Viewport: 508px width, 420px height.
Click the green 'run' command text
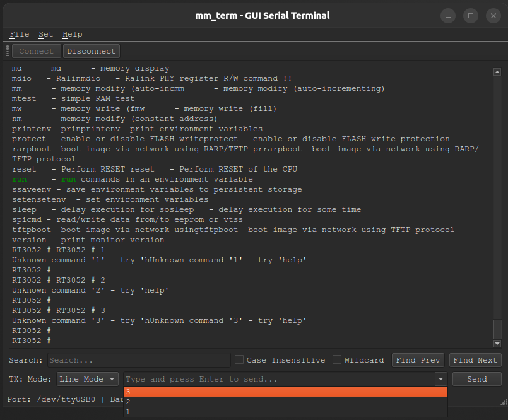pyautogui.click(x=20, y=179)
